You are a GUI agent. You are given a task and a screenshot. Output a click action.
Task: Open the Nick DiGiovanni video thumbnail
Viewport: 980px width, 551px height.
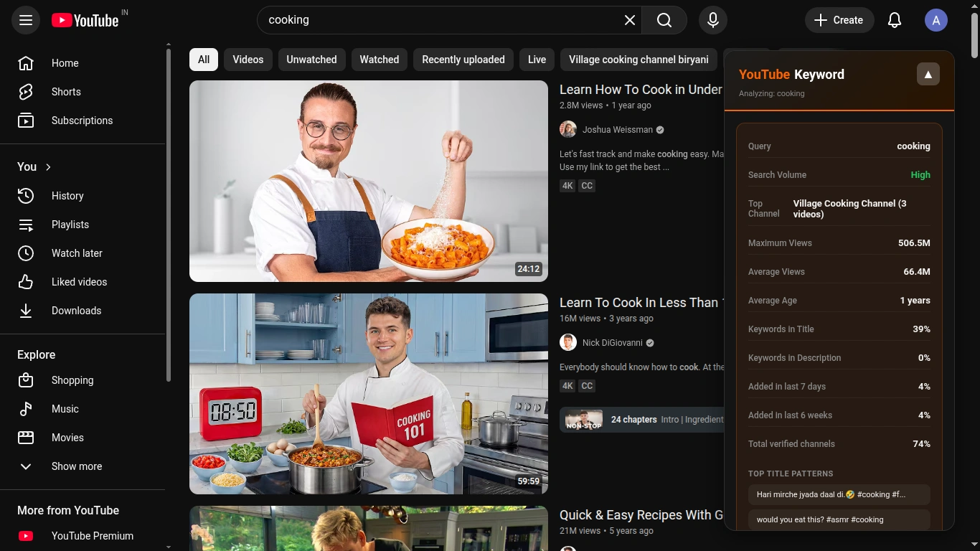pyautogui.click(x=368, y=393)
